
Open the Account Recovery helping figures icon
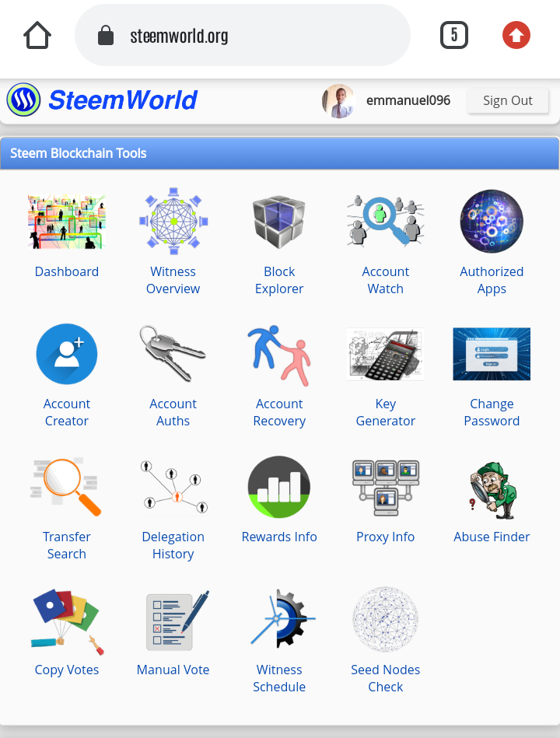[x=279, y=355]
